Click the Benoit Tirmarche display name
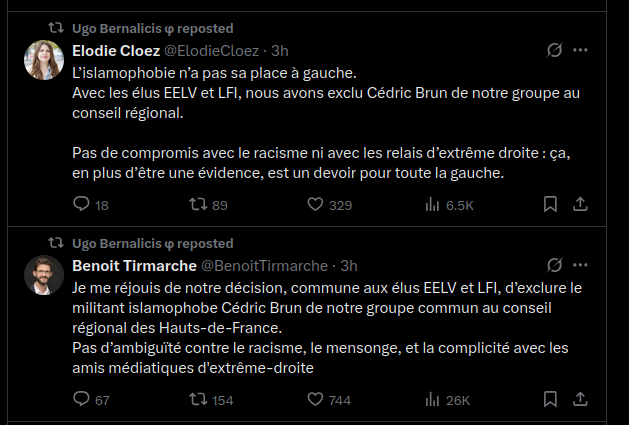This screenshot has width=629, height=425. pyautogui.click(x=134, y=265)
